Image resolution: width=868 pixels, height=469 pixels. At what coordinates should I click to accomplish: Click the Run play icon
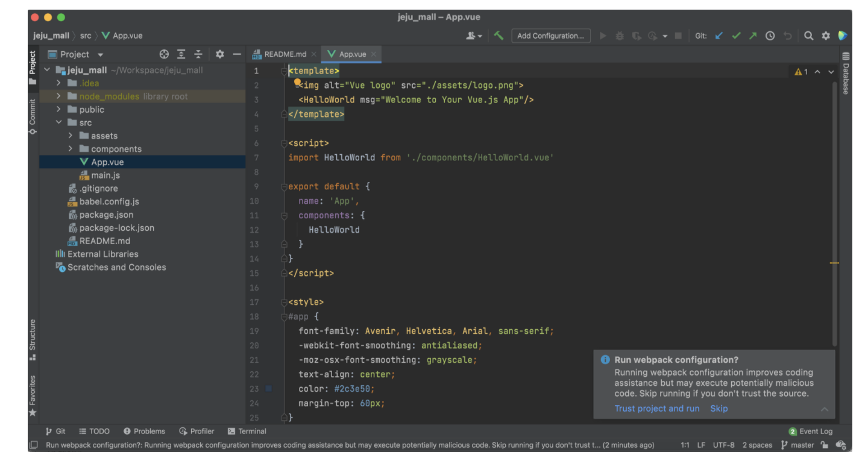pyautogui.click(x=603, y=36)
